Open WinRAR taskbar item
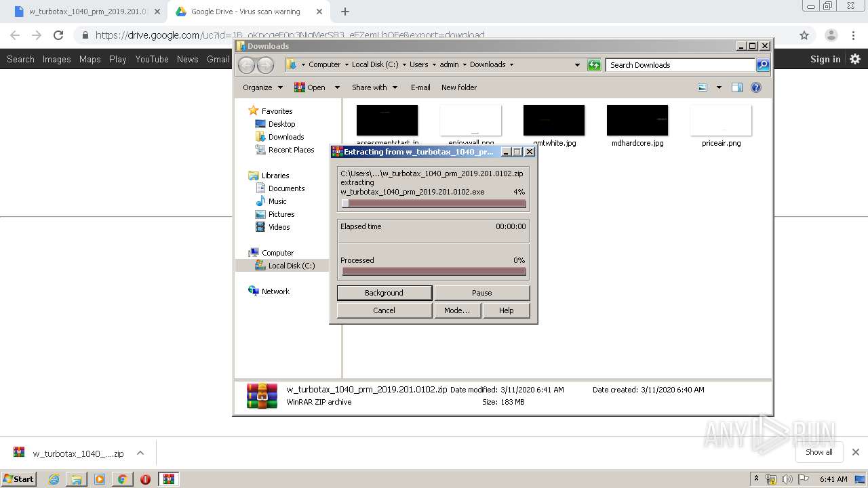 coord(168,479)
